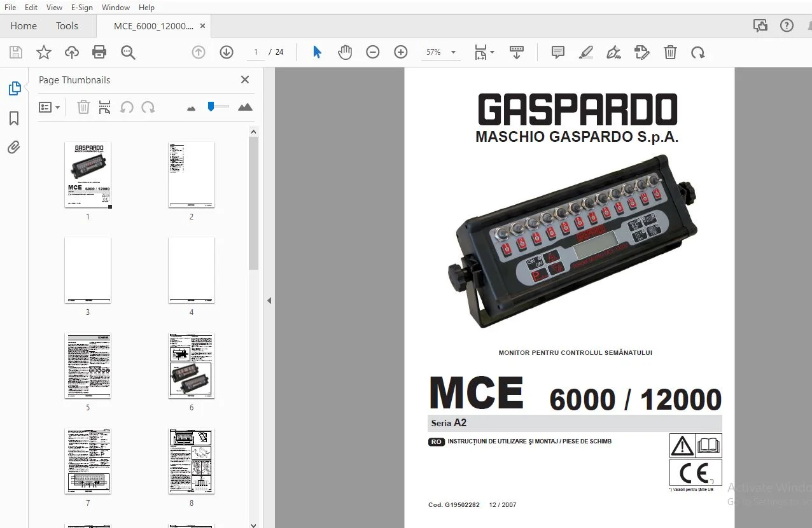
Task: Click the fit page view icon
Action: 480,52
